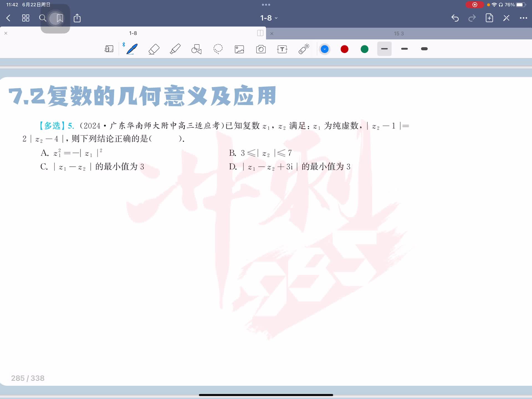Pick the red pen color
The height and width of the screenshot is (399, 532).
tap(344, 49)
